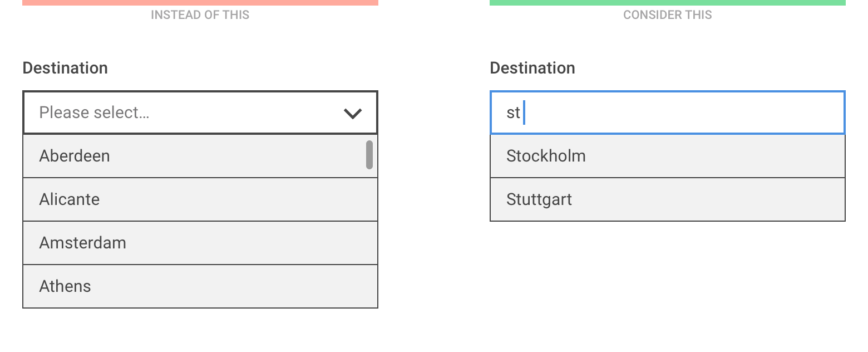Click the 'Please select…' placeholder text
868x352 pixels.
coord(94,113)
